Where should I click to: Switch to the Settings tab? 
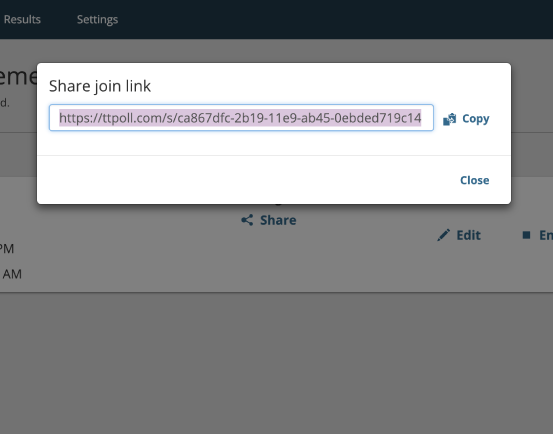coord(97,19)
